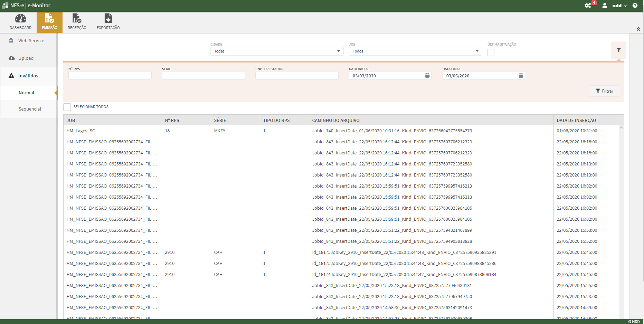Open the settings gears notification icon

tap(588, 6)
